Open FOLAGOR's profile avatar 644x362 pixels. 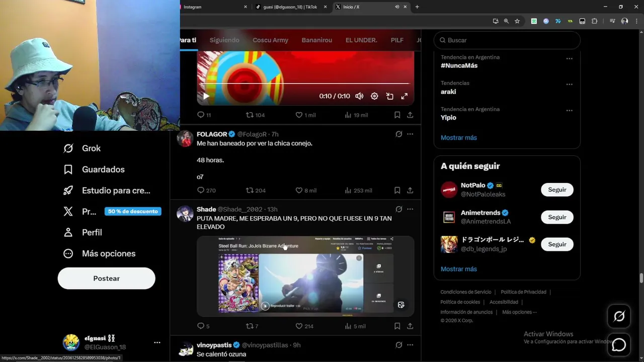(185, 138)
